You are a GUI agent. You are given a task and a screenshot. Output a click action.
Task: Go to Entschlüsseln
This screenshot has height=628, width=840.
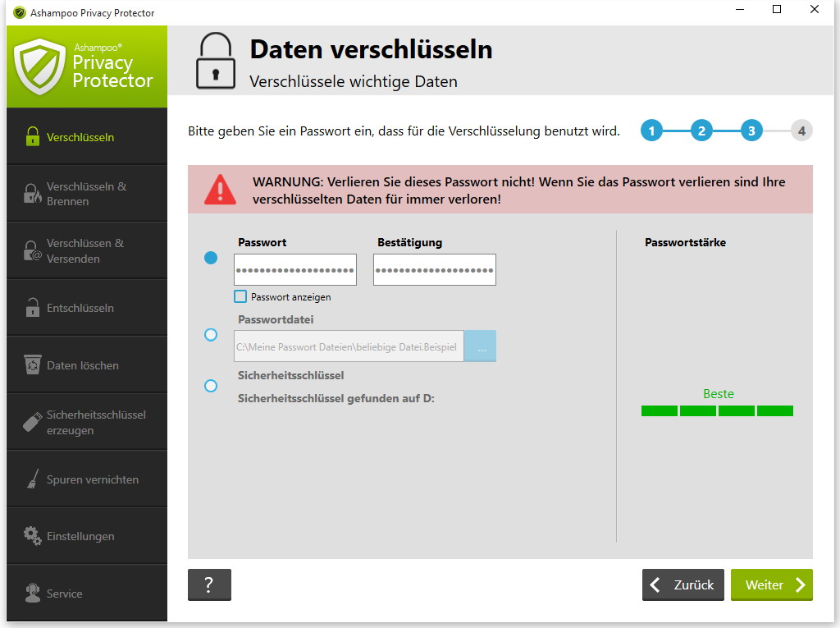click(87, 308)
